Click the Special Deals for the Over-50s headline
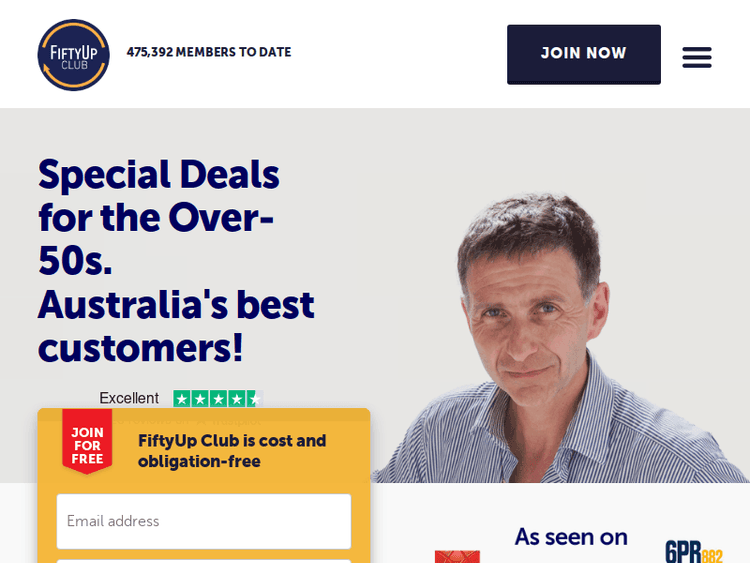Viewport: 750px width, 563px height. point(159,218)
